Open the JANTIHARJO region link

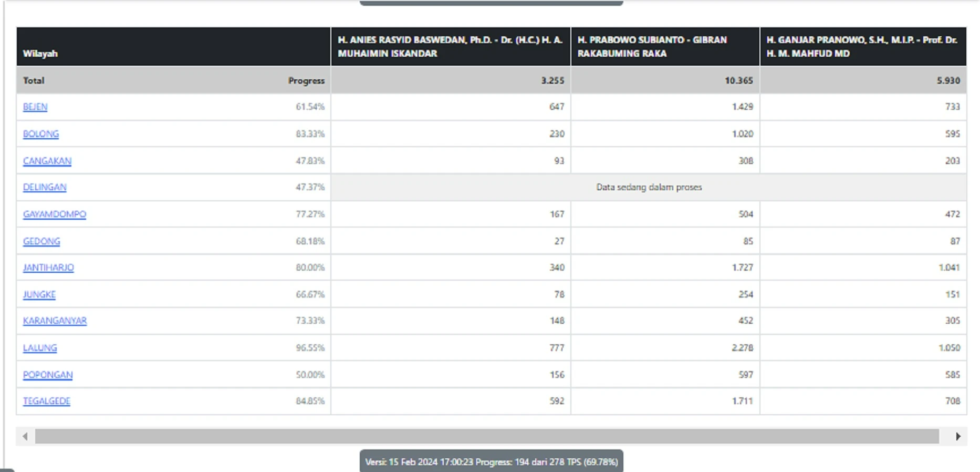48,268
